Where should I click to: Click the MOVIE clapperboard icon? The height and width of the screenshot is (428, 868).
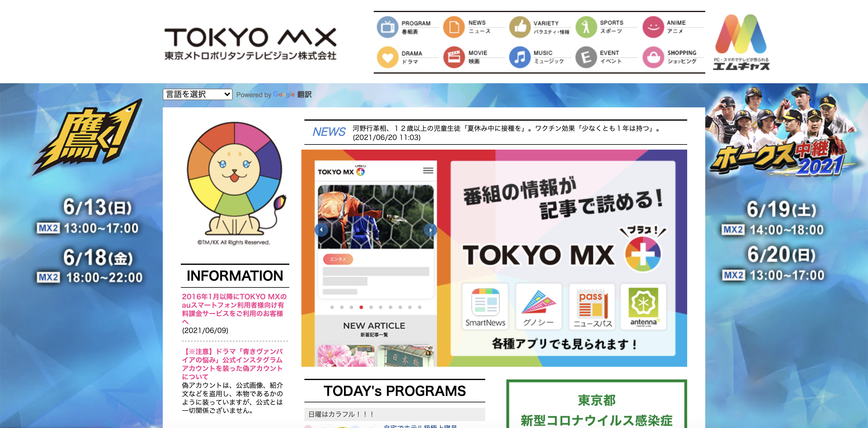454,57
